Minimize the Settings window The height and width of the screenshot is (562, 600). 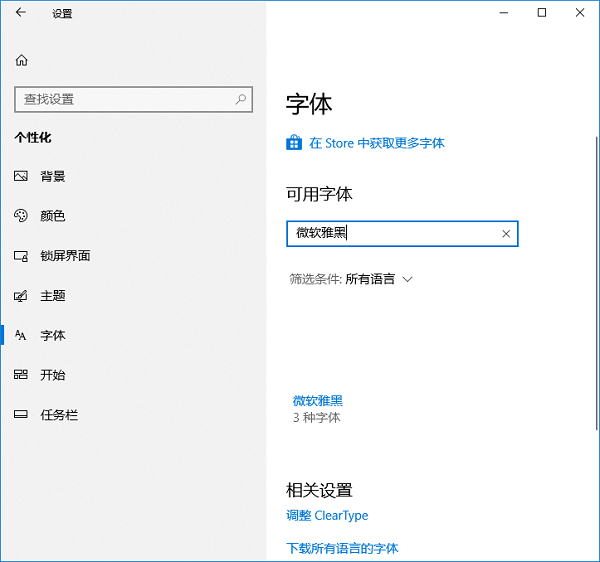click(504, 13)
